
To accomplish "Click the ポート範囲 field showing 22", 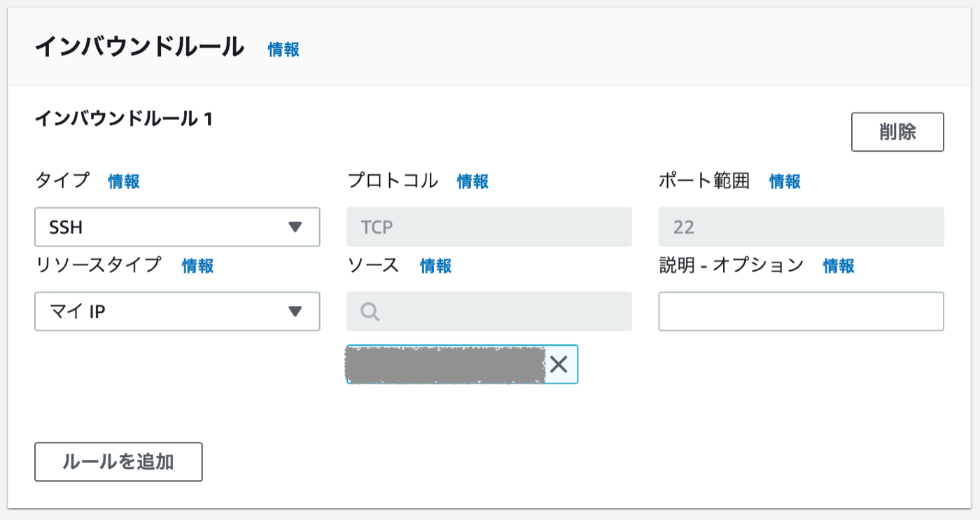I will pos(801,227).
